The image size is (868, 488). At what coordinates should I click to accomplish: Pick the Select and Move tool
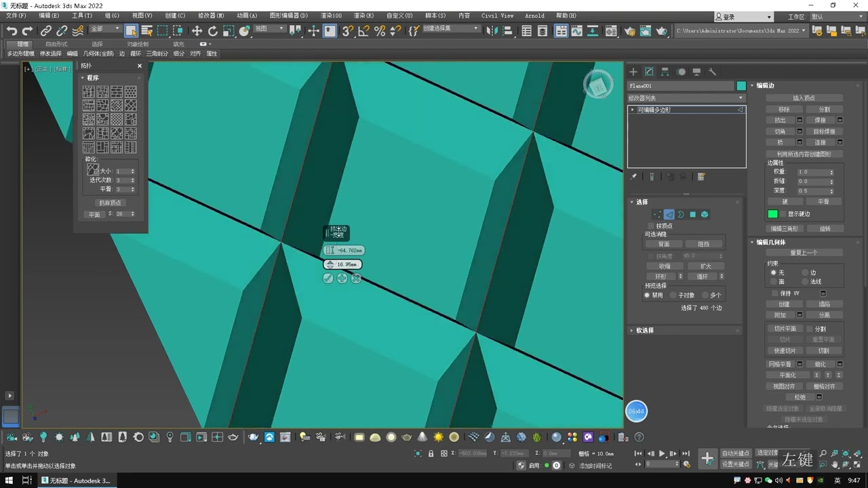click(x=197, y=30)
